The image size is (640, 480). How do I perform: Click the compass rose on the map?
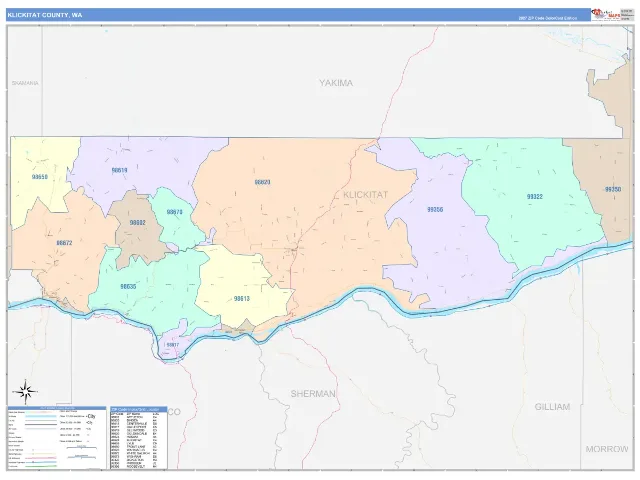click(26, 392)
